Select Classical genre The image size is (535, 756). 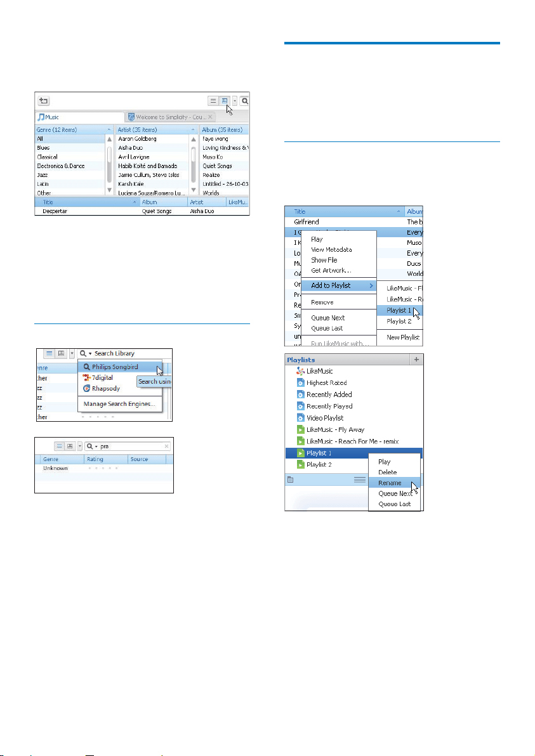click(70, 157)
